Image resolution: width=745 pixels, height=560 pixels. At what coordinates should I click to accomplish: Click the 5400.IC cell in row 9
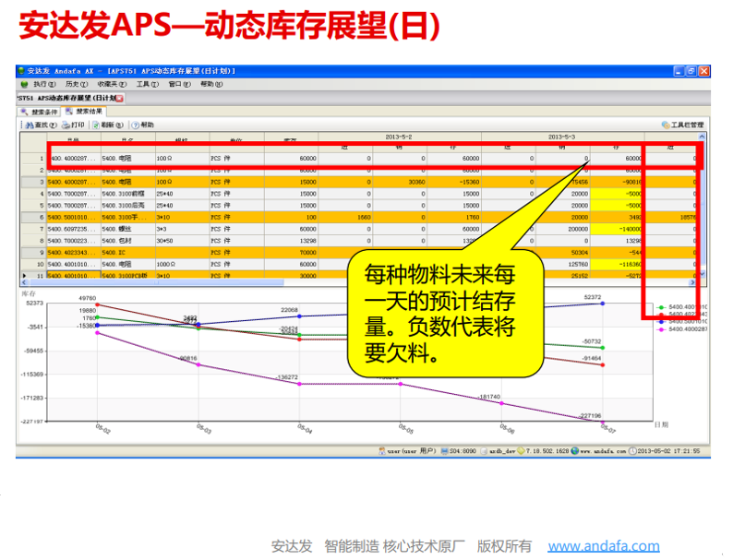[128, 253]
